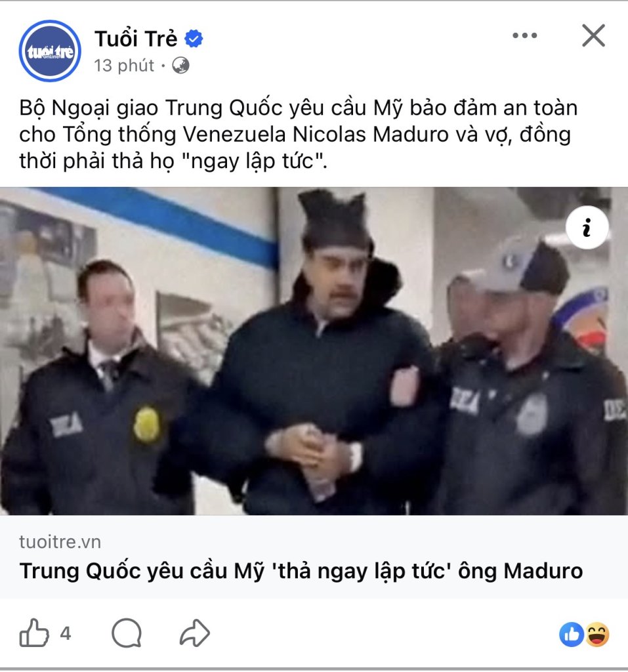Open the 13 phút timestamp
628x672 pixels.
(x=124, y=66)
